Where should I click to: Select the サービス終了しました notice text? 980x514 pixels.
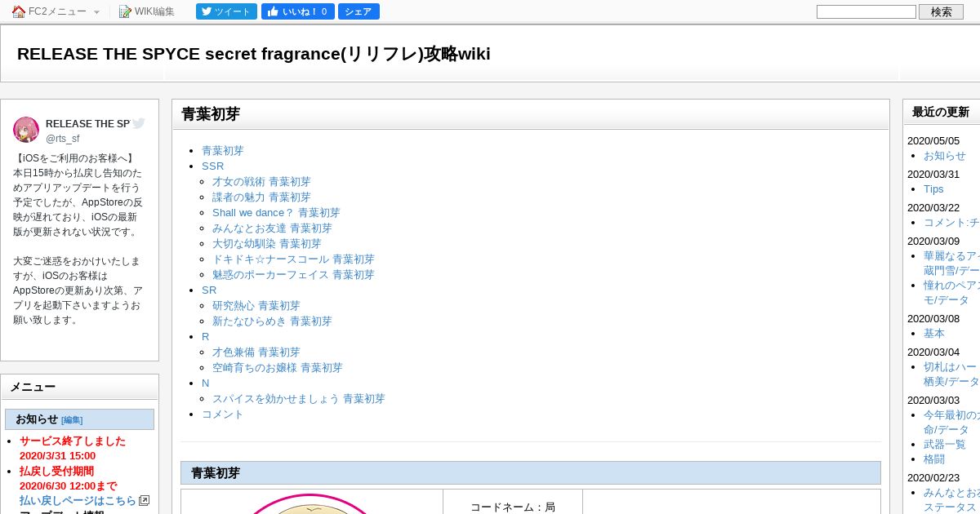73,441
